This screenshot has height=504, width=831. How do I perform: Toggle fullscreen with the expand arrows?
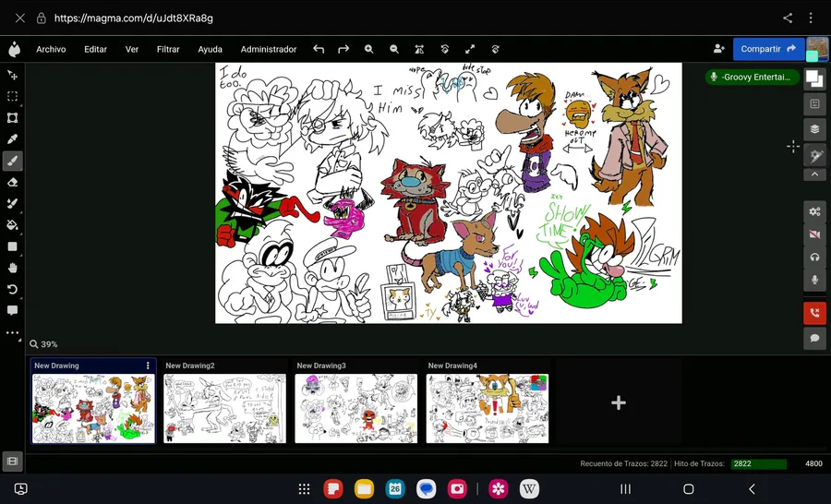point(470,49)
